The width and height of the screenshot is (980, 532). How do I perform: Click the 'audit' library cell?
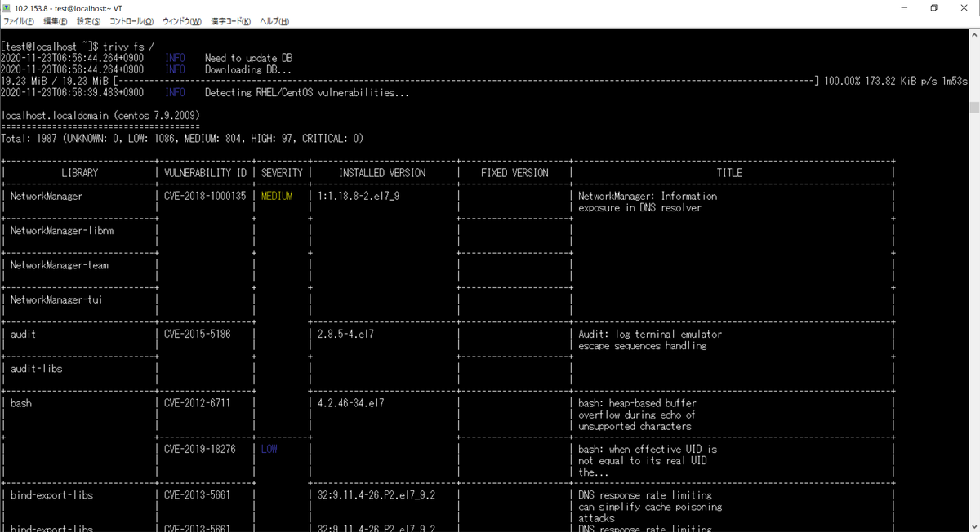click(23, 334)
